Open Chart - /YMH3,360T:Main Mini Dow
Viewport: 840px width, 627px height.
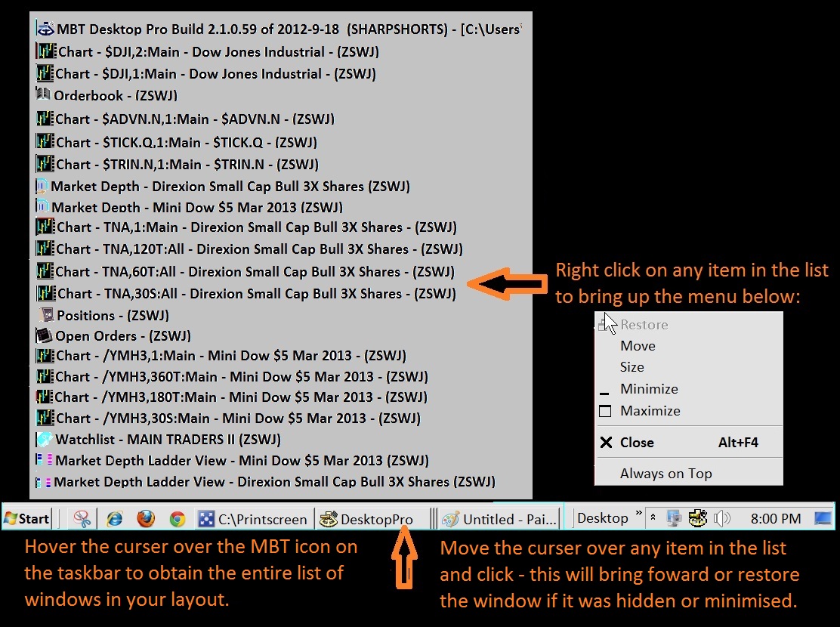click(232, 377)
